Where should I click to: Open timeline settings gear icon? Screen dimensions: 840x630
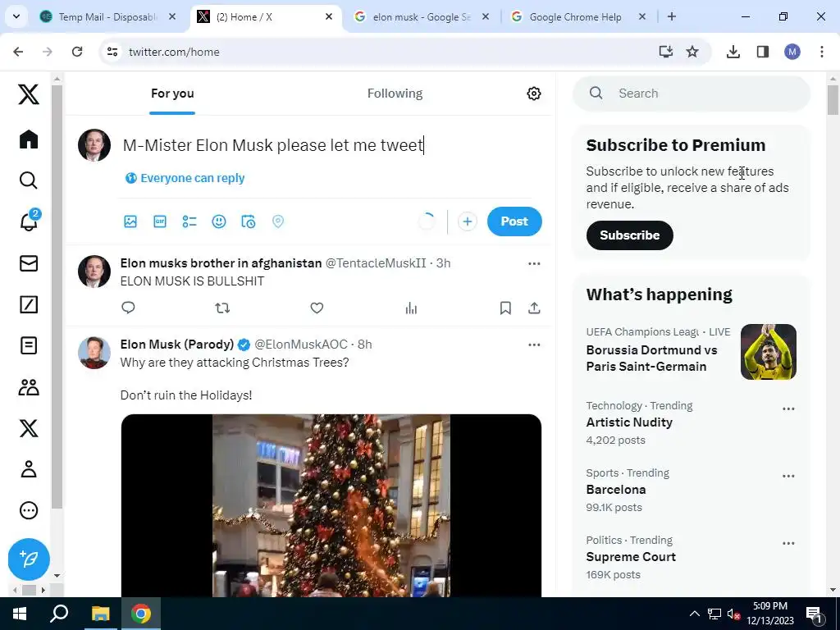[x=533, y=94]
